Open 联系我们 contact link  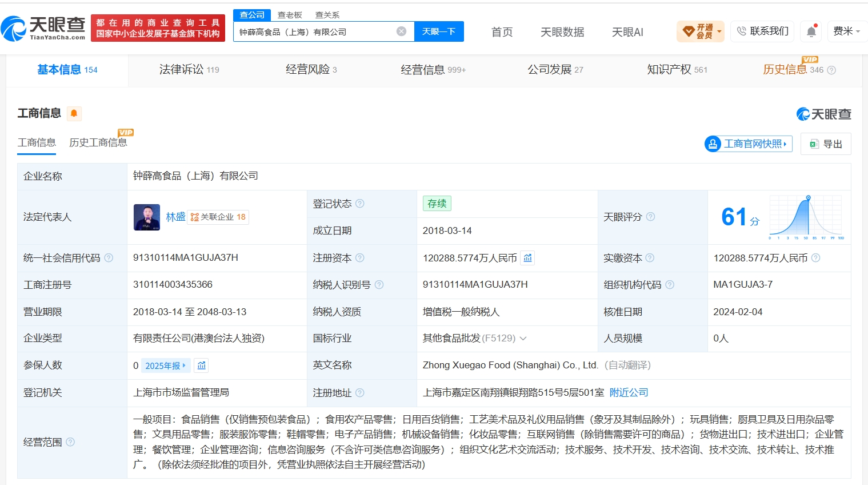[x=763, y=31]
